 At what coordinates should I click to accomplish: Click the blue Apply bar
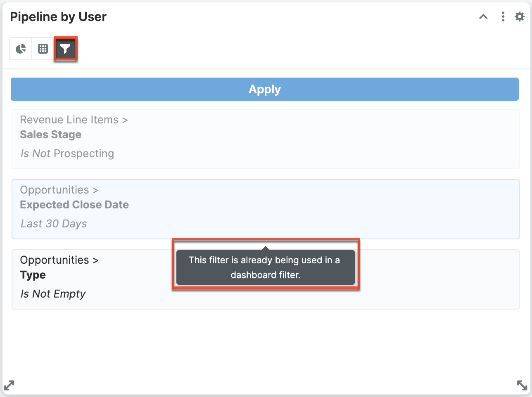pos(265,89)
